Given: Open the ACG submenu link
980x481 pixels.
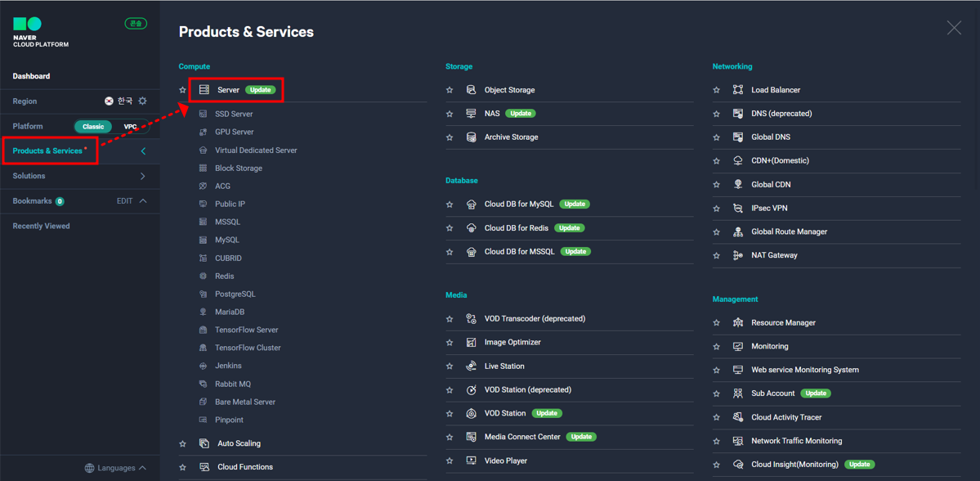Looking at the screenshot, I should [222, 187].
